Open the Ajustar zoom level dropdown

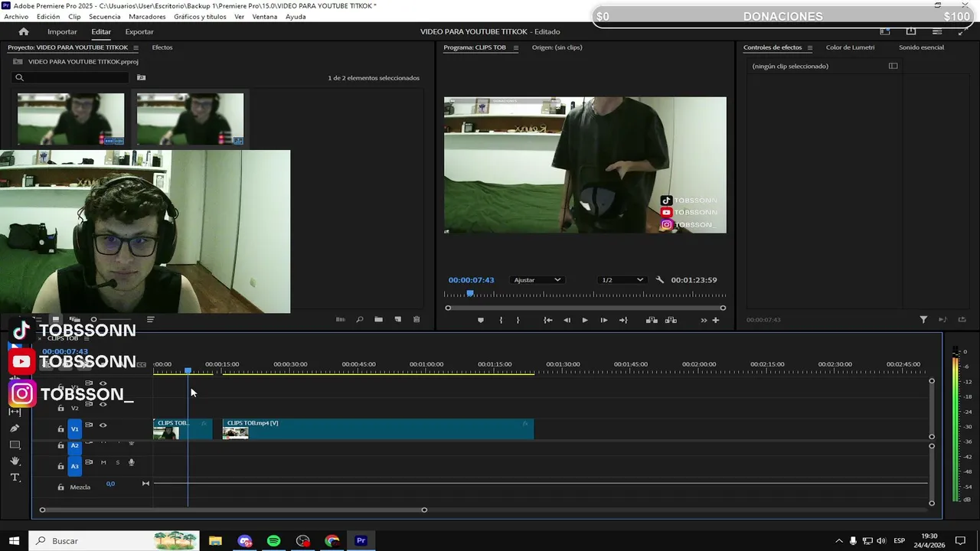(537, 280)
